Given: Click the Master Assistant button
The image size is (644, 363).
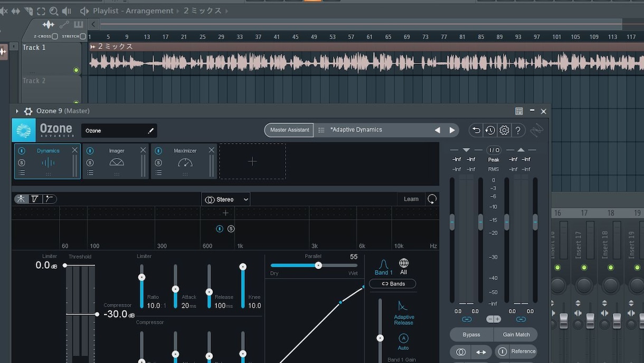Looking at the screenshot, I should (289, 130).
